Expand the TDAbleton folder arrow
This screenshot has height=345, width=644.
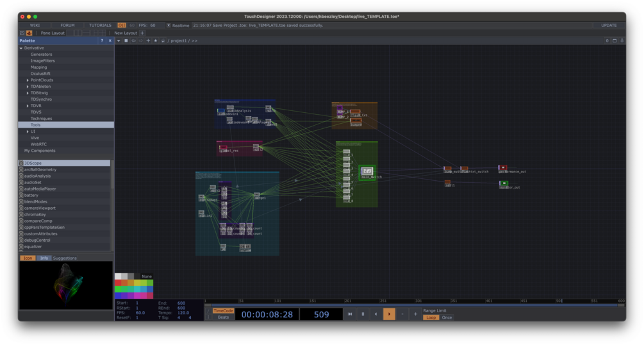point(28,87)
